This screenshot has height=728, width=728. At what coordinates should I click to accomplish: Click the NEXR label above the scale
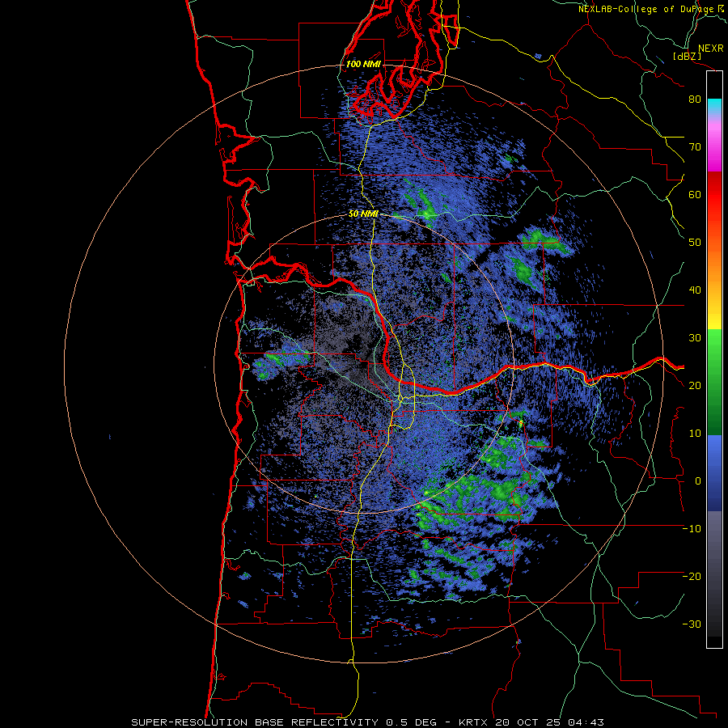[710, 49]
